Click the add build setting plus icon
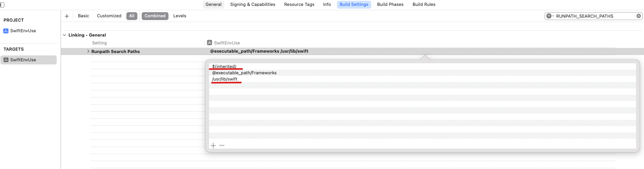644x169 pixels. click(x=67, y=16)
